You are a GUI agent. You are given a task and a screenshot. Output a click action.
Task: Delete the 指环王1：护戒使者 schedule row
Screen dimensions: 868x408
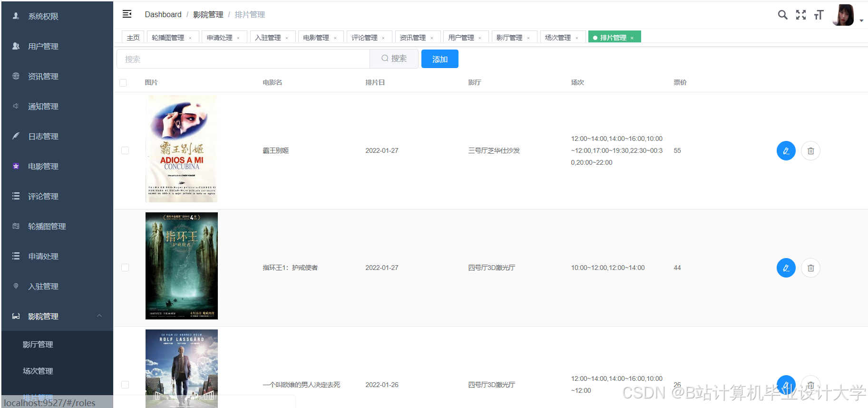[x=811, y=268]
